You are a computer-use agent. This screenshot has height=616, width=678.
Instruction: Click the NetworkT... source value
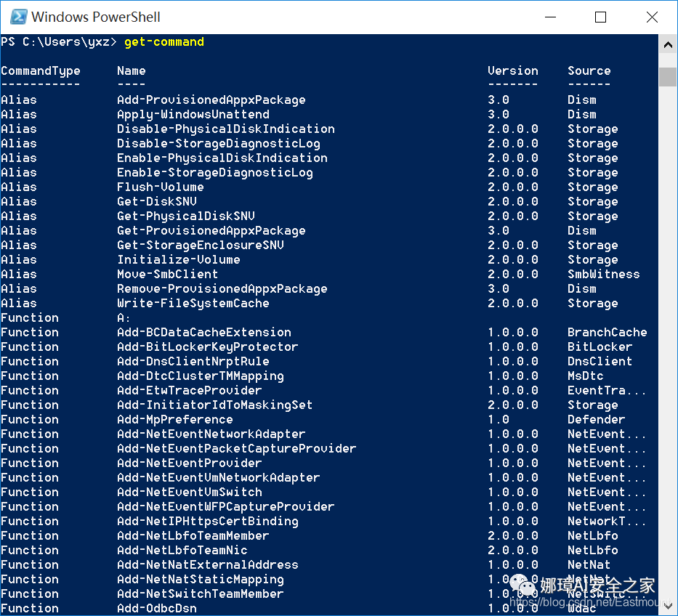click(607, 522)
